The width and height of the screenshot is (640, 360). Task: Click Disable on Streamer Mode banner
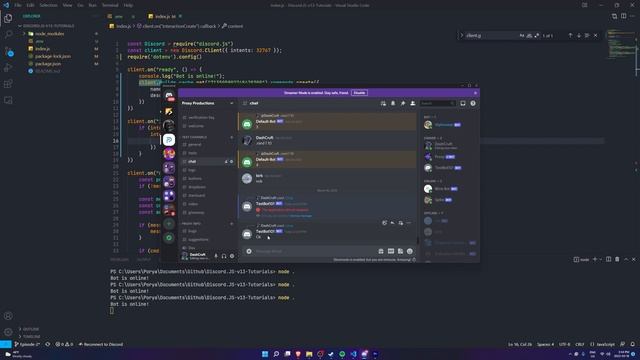point(359,93)
